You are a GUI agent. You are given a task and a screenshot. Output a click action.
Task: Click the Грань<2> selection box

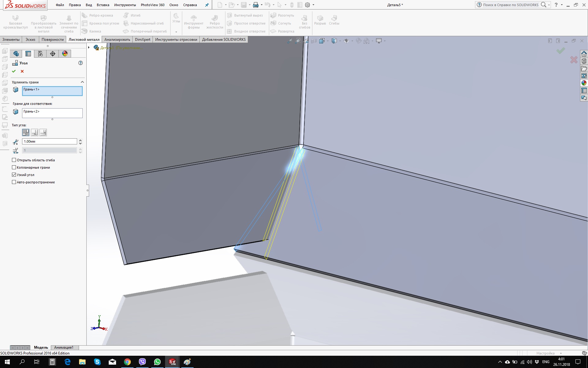52,113
